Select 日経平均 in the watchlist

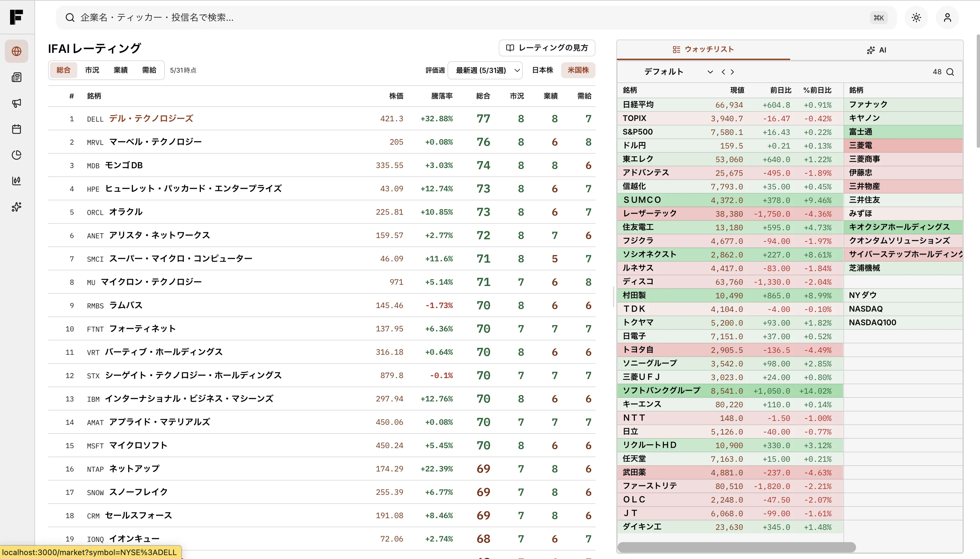coord(730,104)
